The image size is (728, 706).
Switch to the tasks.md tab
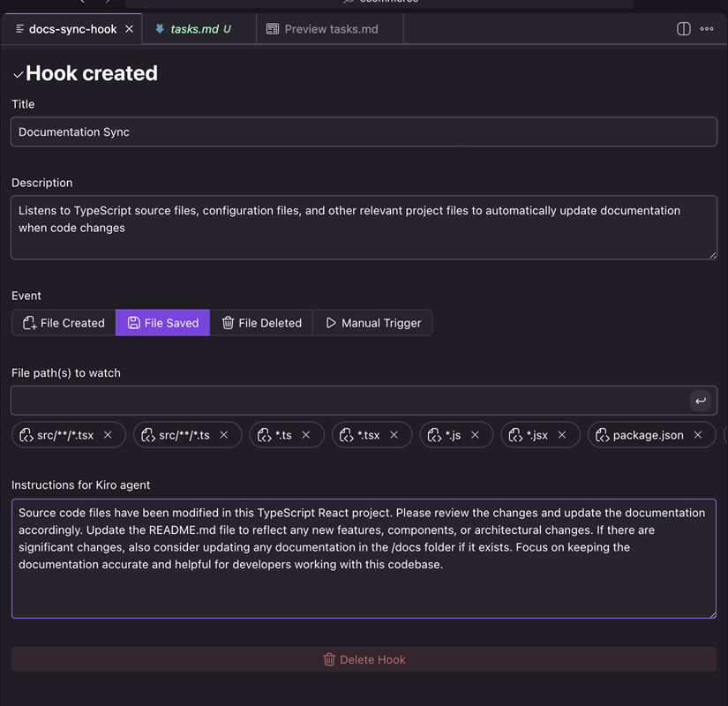194,29
